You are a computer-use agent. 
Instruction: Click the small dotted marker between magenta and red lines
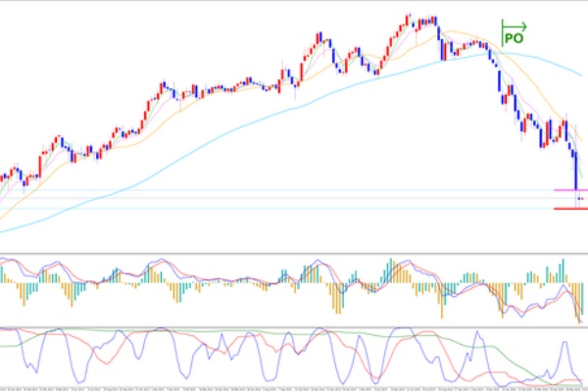580,199
